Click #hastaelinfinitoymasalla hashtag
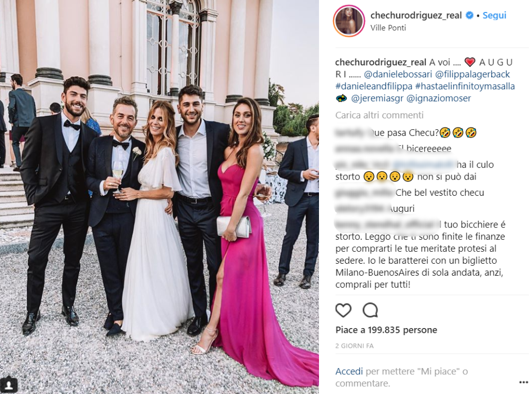The image size is (532, 394). click(x=465, y=86)
